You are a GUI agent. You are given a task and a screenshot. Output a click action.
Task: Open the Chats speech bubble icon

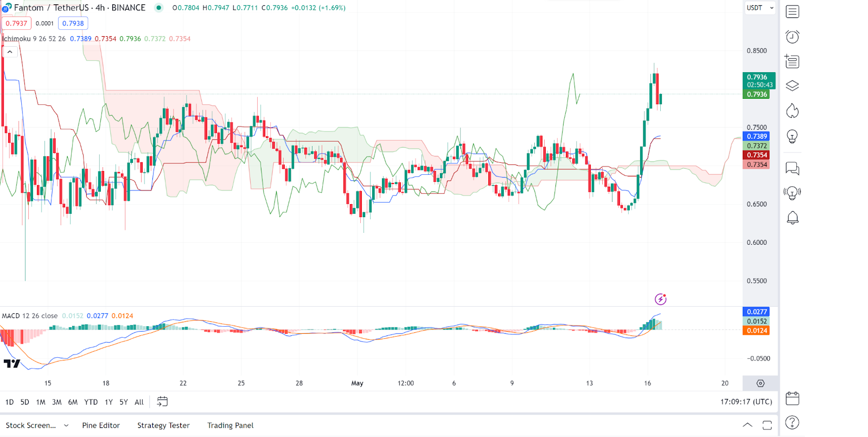pos(792,168)
